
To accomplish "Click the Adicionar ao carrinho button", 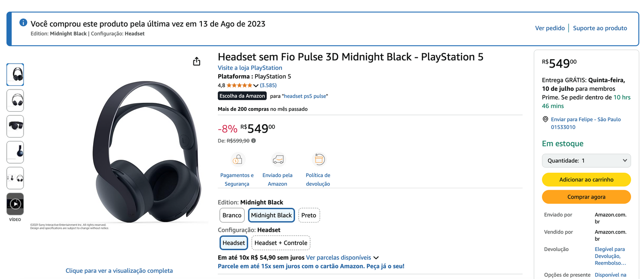I will click(x=586, y=179).
